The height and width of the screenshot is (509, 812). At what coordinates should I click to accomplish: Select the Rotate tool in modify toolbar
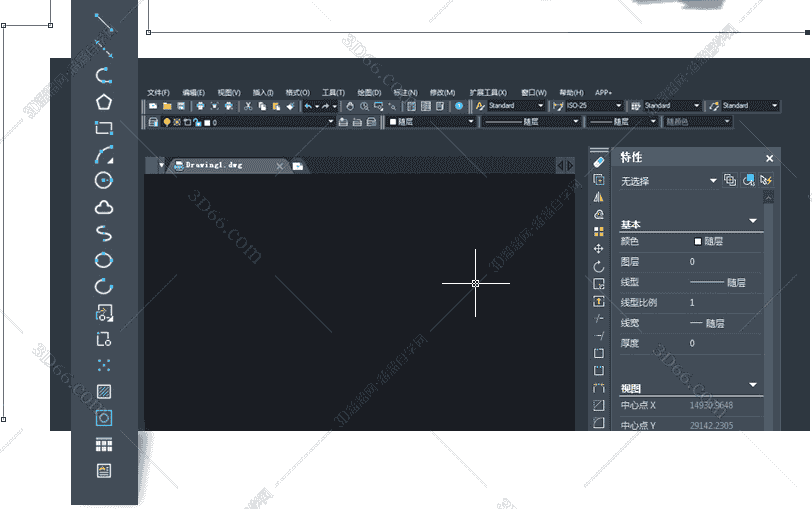pos(599,267)
